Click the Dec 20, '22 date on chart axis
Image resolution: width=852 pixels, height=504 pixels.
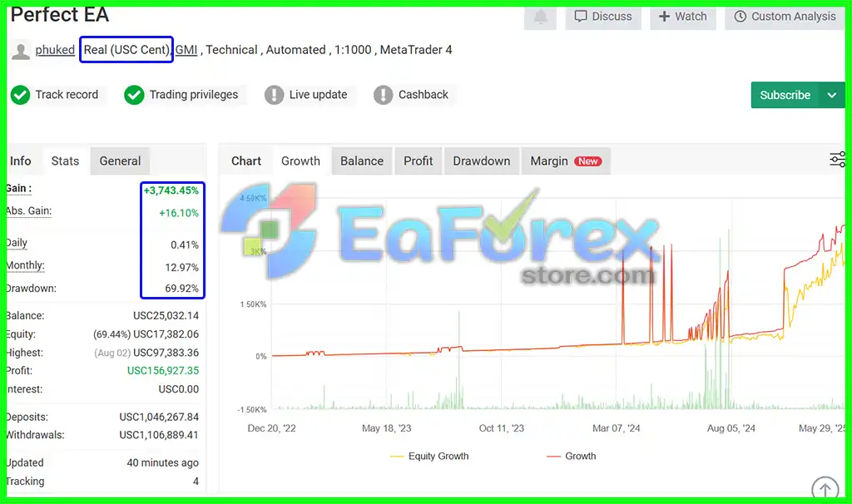pyautogui.click(x=272, y=428)
